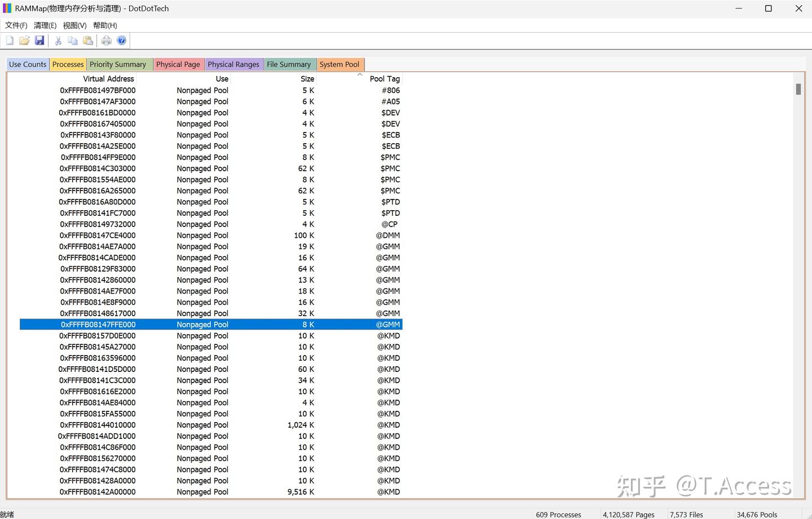Select the System Pool tab
The image size is (812, 519).
tap(339, 64)
